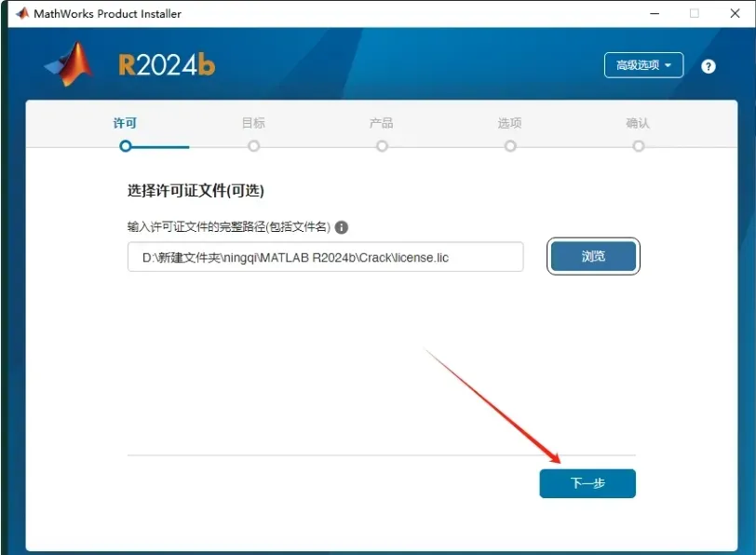Click the R2024b version text
Image resolution: width=756 pixels, height=555 pixels.
pyautogui.click(x=167, y=65)
